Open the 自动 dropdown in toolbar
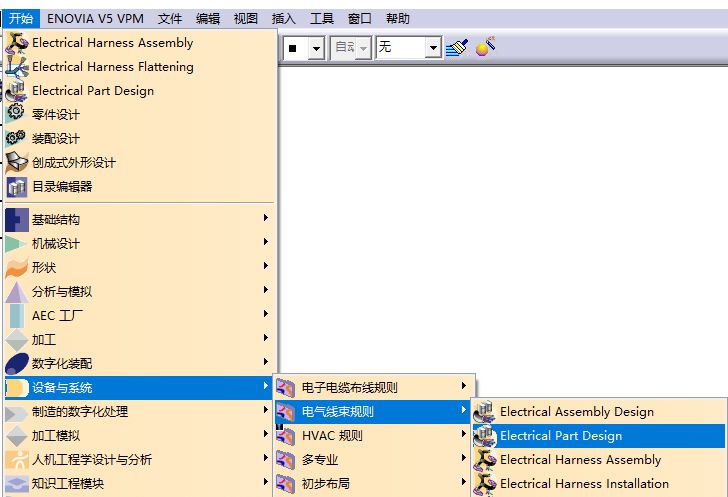This screenshot has width=728, height=497. tap(364, 48)
